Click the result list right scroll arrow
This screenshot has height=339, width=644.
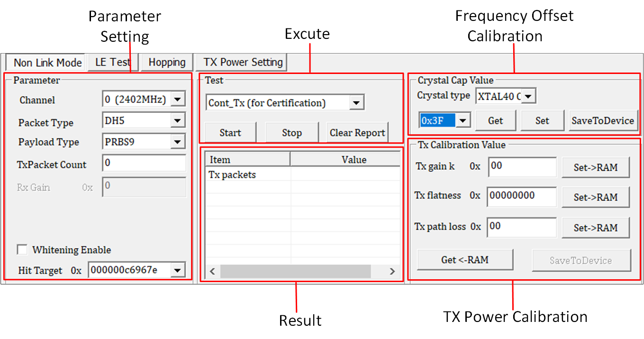[x=392, y=272]
